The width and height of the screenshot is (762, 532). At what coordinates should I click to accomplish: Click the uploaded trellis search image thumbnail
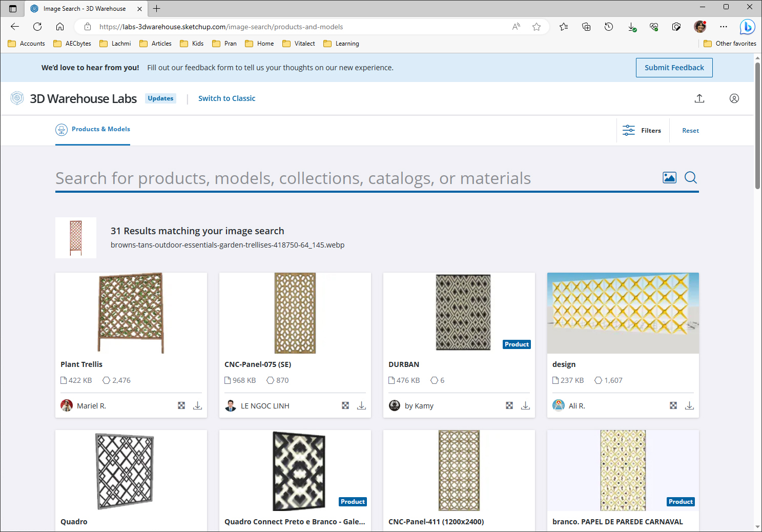coord(76,238)
